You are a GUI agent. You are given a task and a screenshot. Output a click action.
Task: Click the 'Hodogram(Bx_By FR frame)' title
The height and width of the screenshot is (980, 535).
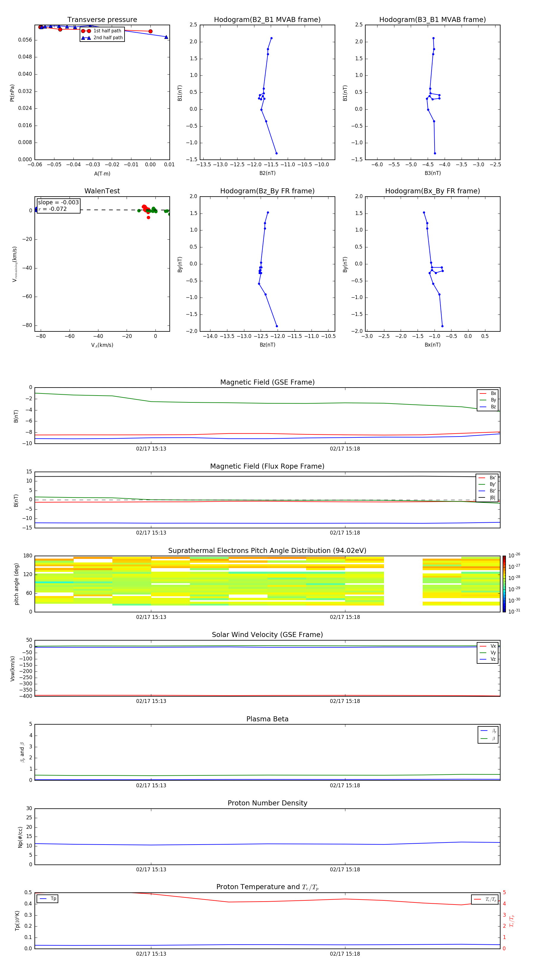tap(432, 191)
